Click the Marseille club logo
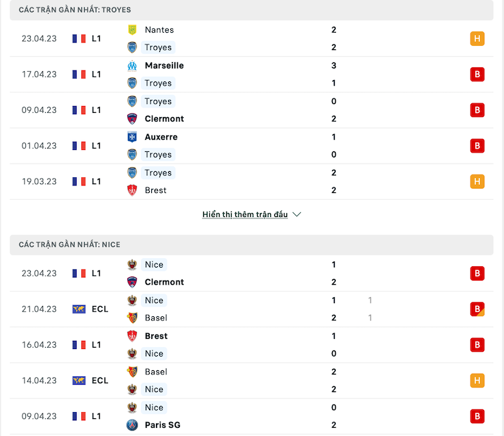 coord(132,66)
